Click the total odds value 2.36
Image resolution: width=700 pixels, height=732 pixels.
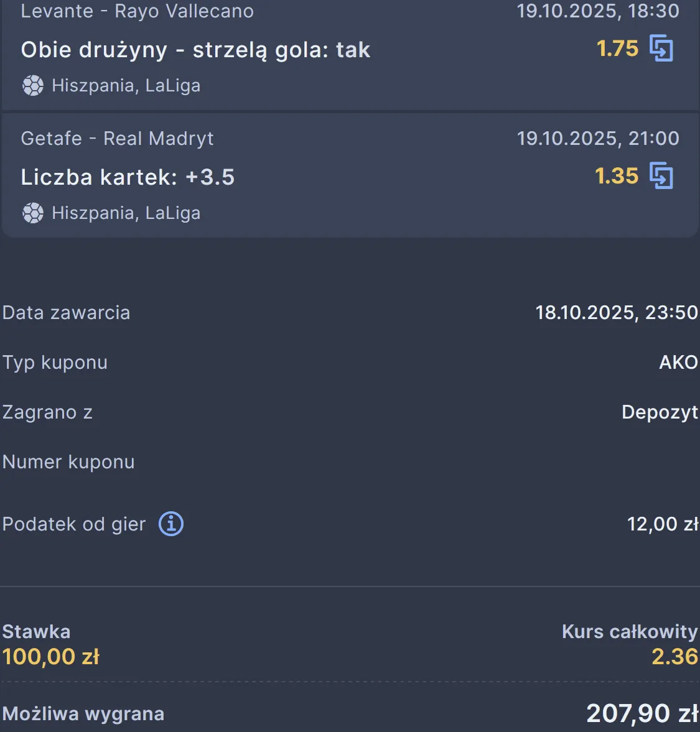(x=674, y=657)
